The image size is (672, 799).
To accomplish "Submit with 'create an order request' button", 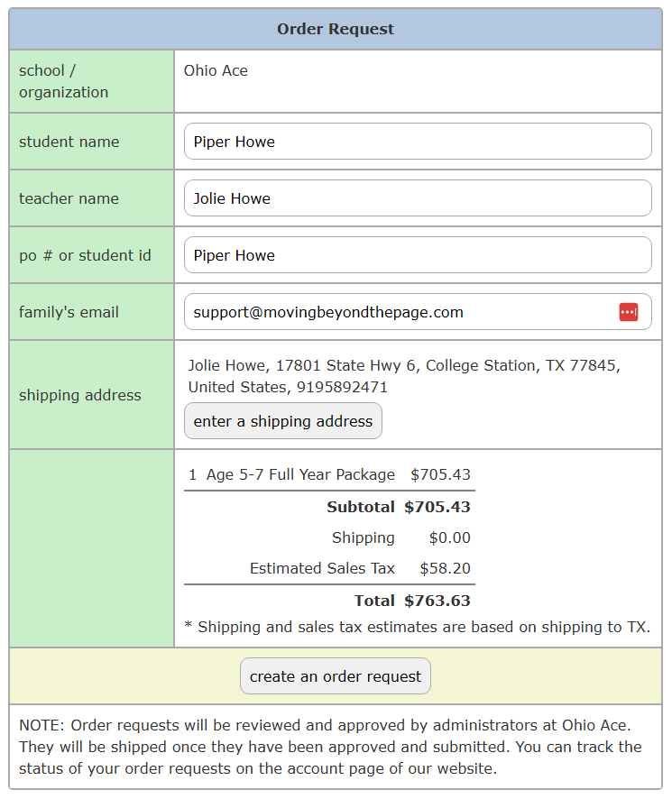I will point(336,676).
